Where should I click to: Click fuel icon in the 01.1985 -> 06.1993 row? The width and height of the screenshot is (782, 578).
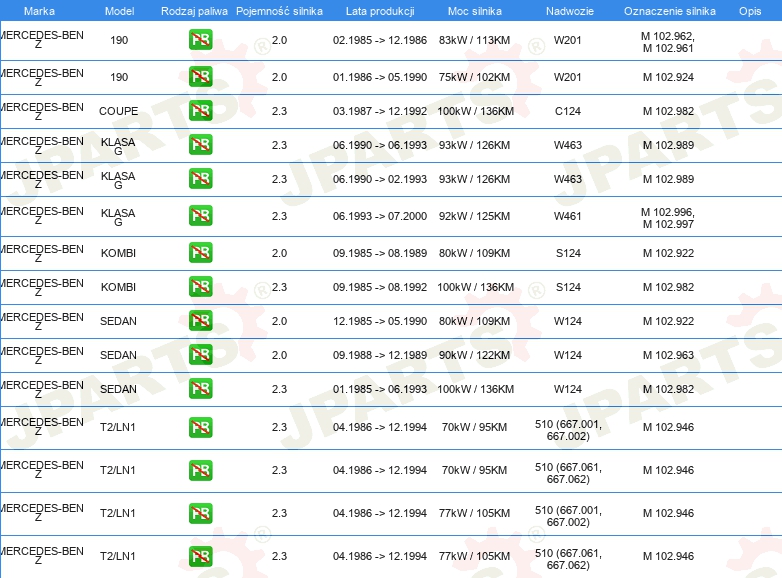200,388
